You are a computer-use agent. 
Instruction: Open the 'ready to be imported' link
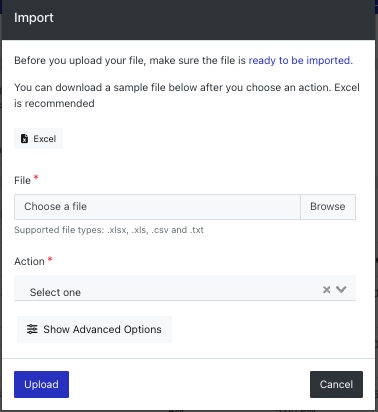pos(301,60)
